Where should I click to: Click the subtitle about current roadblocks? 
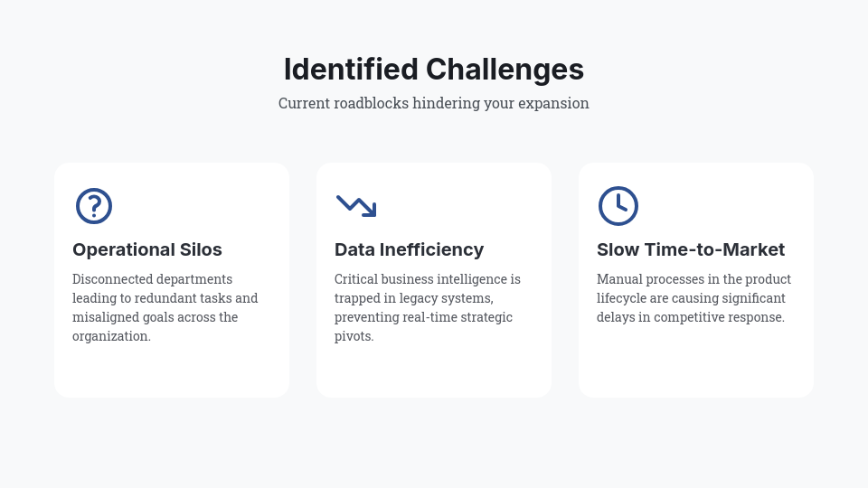434,103
